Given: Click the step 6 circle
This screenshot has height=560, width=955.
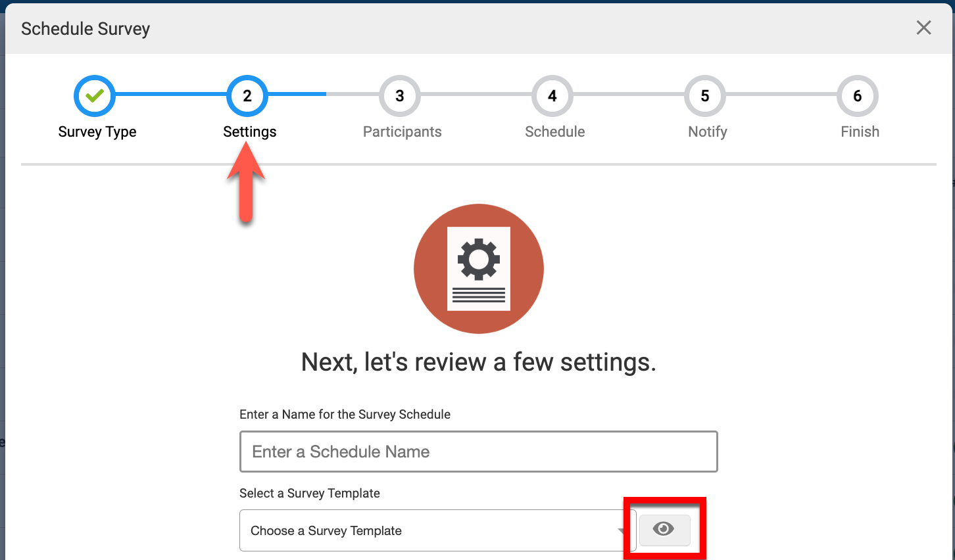Looking at the screenshot, I should coord(858,96).
